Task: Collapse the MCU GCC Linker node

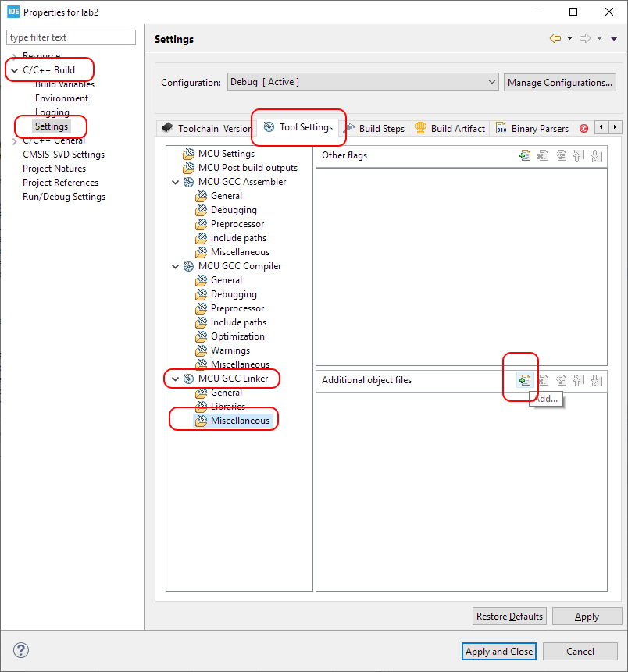Action: point(175,379)
